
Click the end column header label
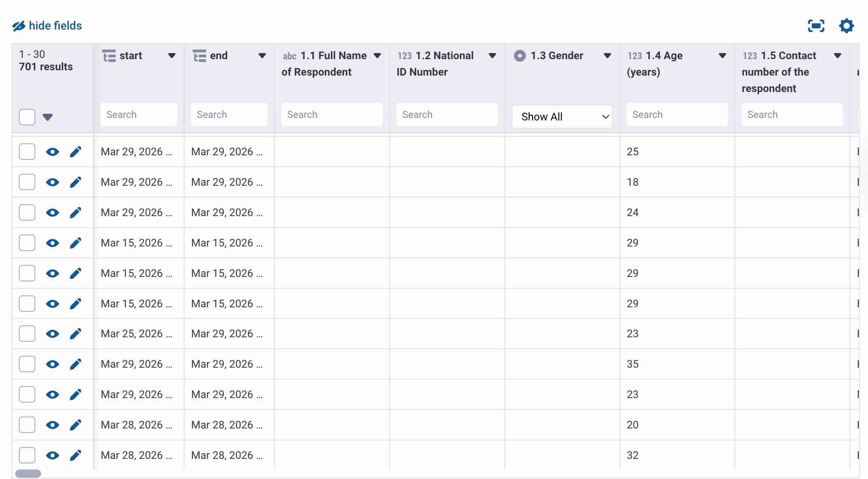point(218,56)
